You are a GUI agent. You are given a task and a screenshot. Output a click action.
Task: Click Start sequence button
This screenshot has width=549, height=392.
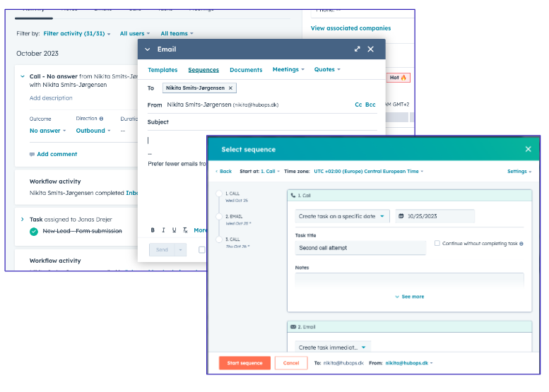tap(244, 363)
